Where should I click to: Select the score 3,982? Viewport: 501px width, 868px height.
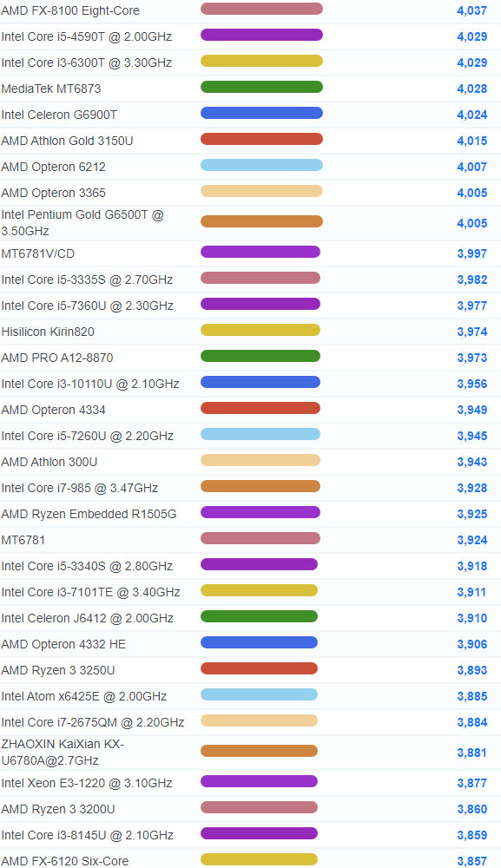click(x=471, y=279)
